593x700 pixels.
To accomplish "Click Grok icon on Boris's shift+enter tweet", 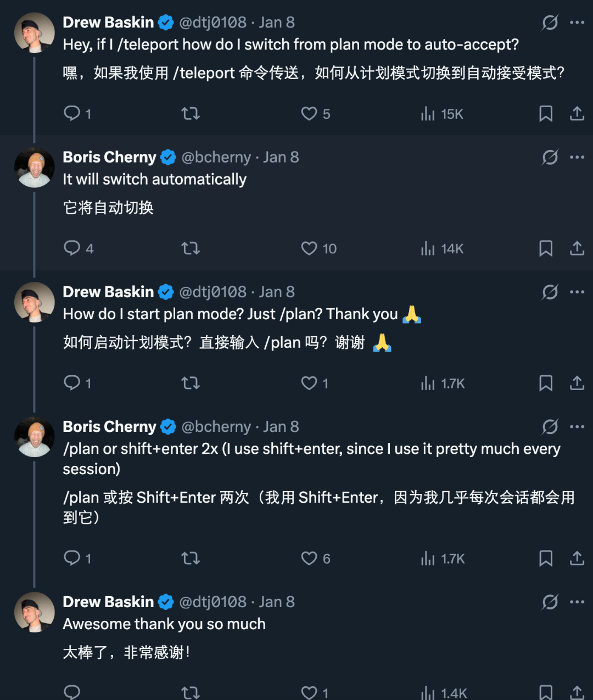I will 550,426.
